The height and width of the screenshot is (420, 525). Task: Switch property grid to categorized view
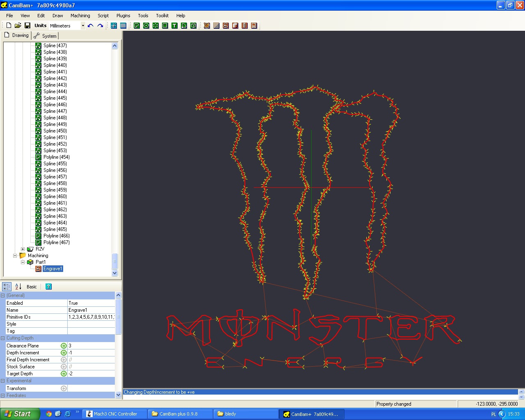point(7,287)
